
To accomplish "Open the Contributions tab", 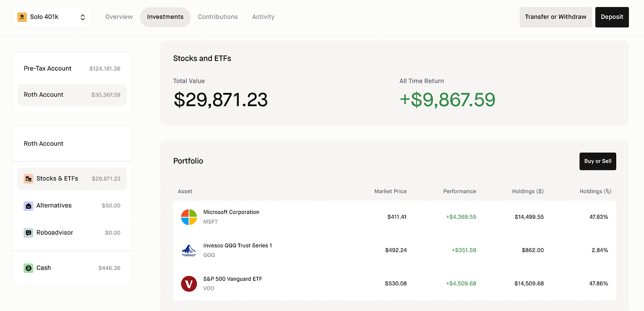I will pyautogui.click(x=218, y=17).
